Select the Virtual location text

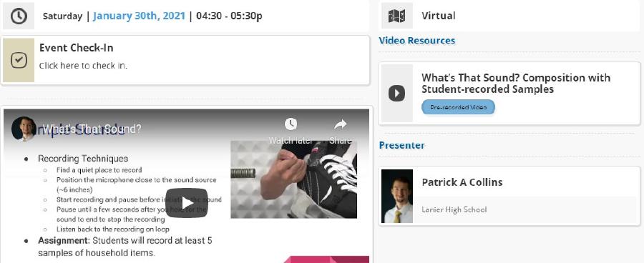(x=438, y=16)
